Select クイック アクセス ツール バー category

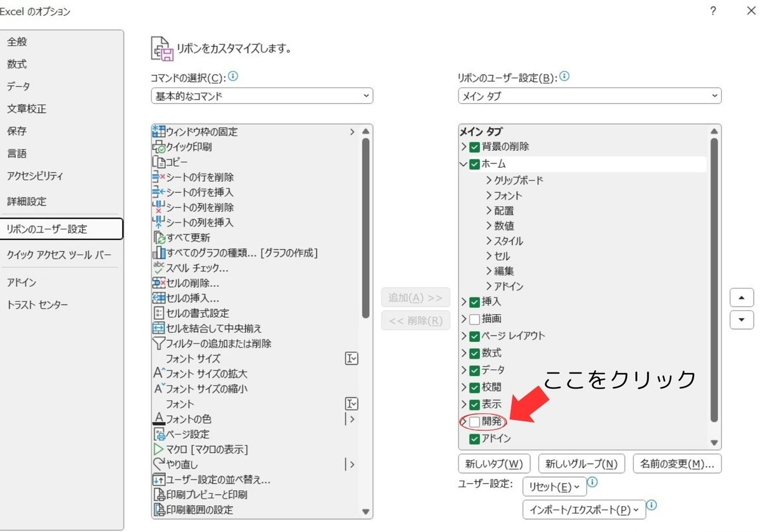[x=59, y=255]
